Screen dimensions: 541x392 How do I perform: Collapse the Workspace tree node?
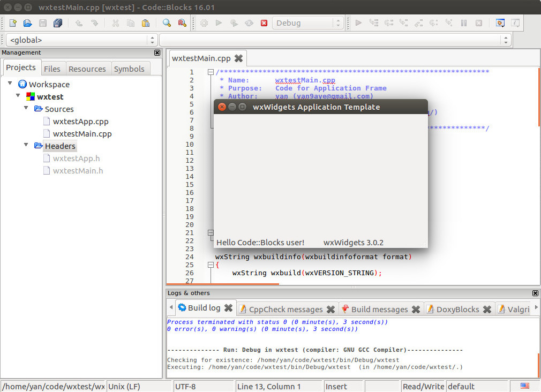tap(10, 83)
